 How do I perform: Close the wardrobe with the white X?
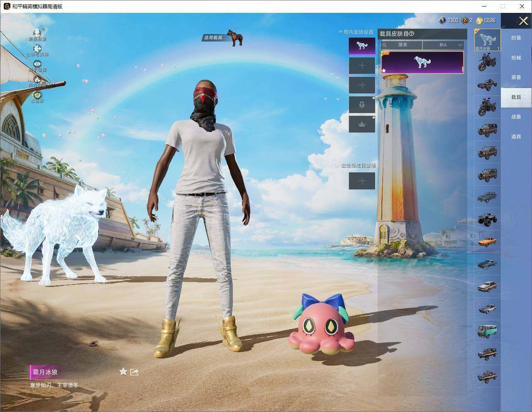(x=523, y=20)
